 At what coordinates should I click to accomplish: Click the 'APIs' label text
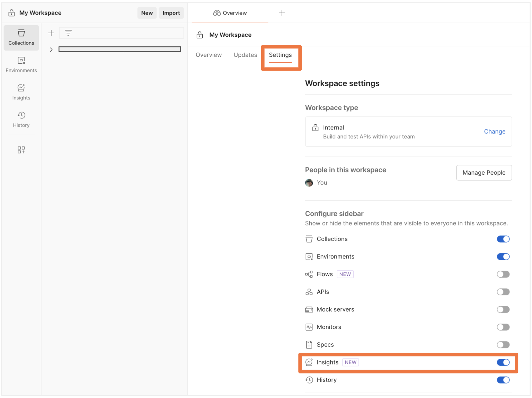pyautogui.click(x=323, y=292)
